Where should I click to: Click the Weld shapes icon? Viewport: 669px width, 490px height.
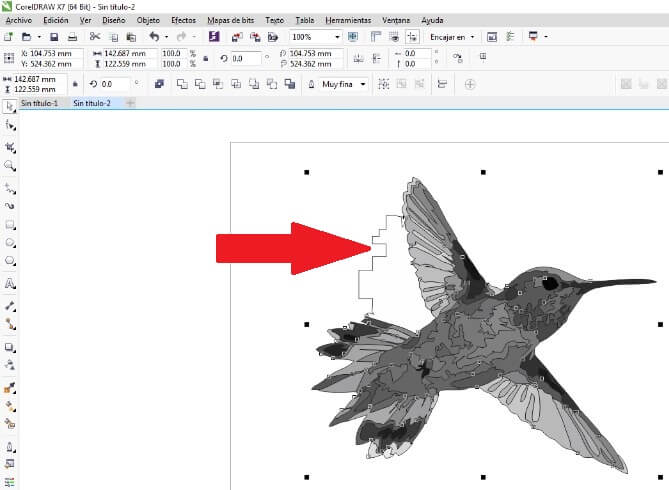(x=182, y=84)
